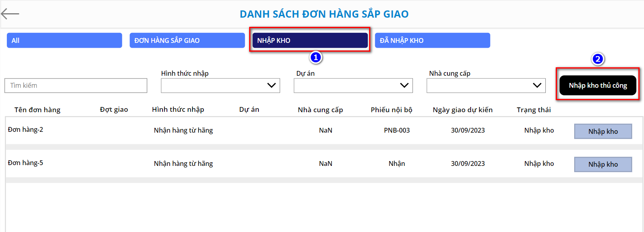Switch to ĐƠN HÀNG SẮP GIAO tab
Image resolution: width=644 pixels, height=232 pixels.
point(187,40)
